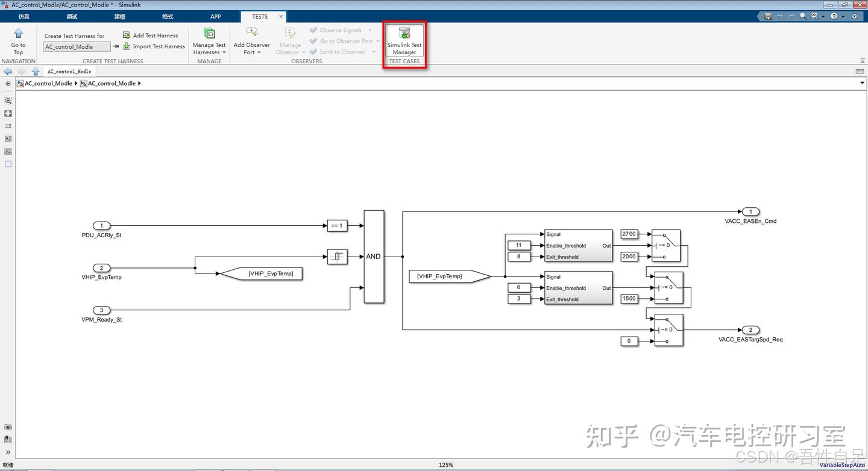
Task: Click the 125% zoom indicator in status bar
Action: [446, 464]
